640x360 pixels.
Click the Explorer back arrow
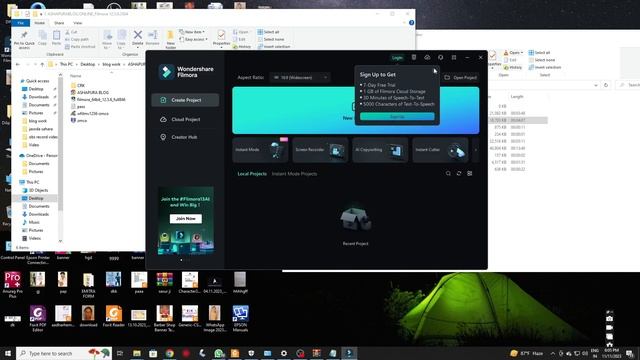click(x=18, y=64)
